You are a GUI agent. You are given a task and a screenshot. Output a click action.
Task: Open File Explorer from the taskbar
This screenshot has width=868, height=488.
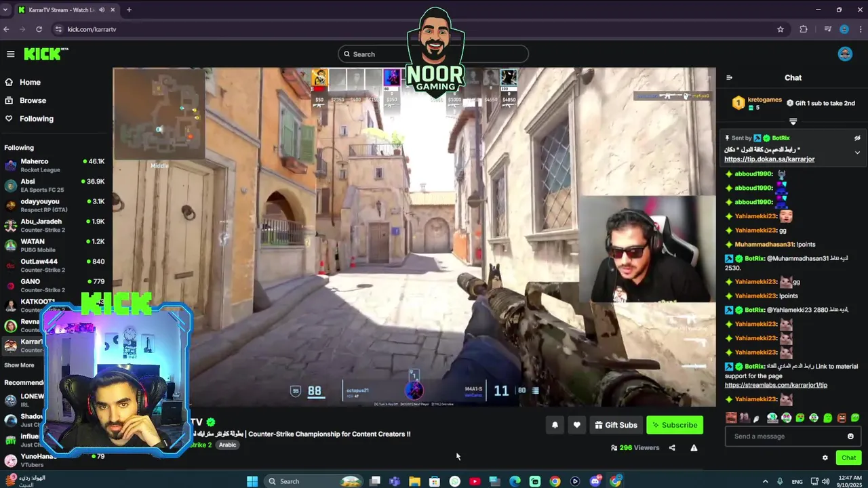(414, 481)
